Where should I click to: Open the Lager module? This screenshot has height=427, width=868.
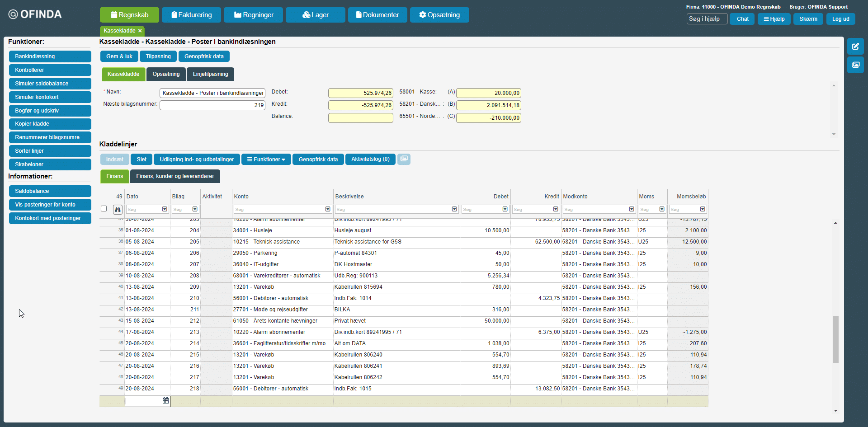point(315,15)
